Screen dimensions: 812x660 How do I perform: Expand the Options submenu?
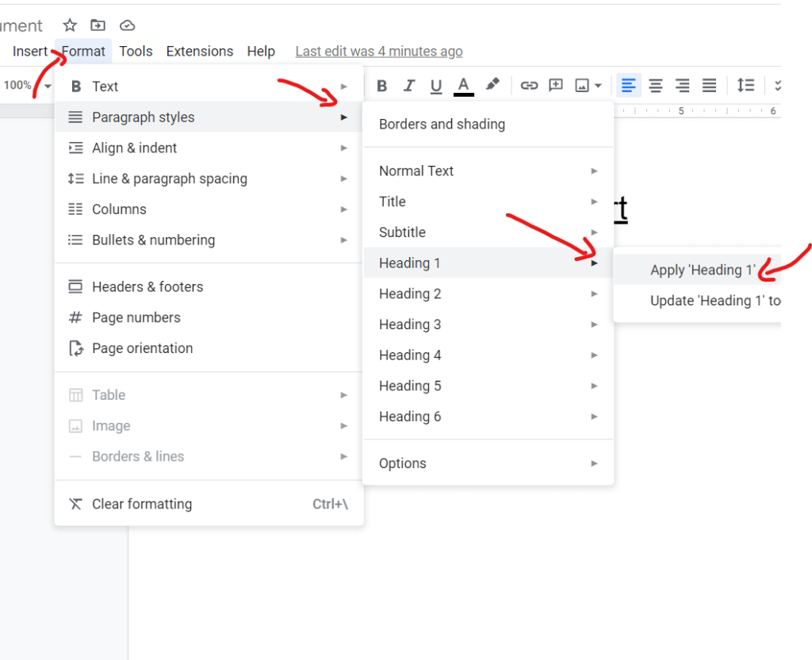[488, 463]
